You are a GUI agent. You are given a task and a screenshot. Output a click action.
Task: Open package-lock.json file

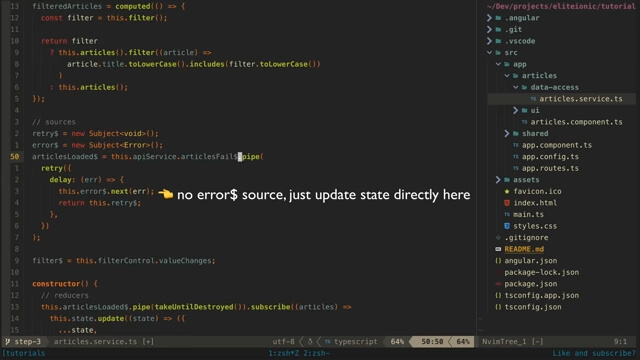[542, 272]
